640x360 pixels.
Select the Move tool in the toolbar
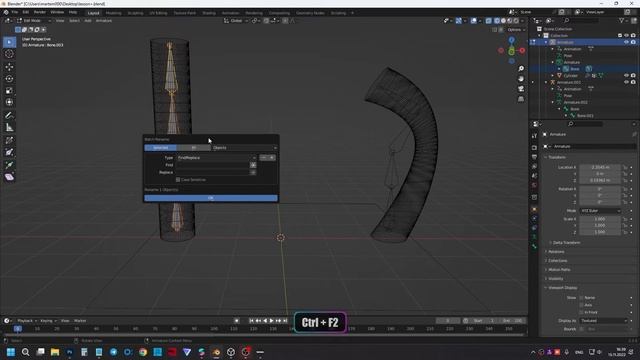9,67
